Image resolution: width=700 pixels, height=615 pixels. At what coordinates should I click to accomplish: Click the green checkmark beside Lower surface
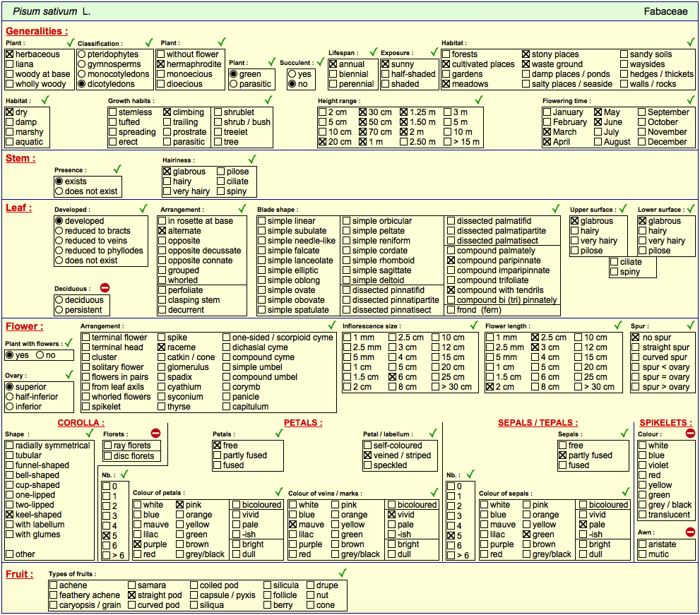click(691, 209)
